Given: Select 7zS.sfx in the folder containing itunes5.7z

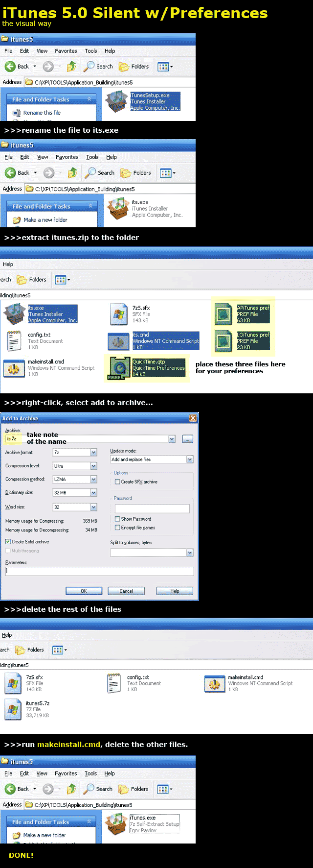Looking at the screenshot, I should pyautogui.click(x=24, y=683).
